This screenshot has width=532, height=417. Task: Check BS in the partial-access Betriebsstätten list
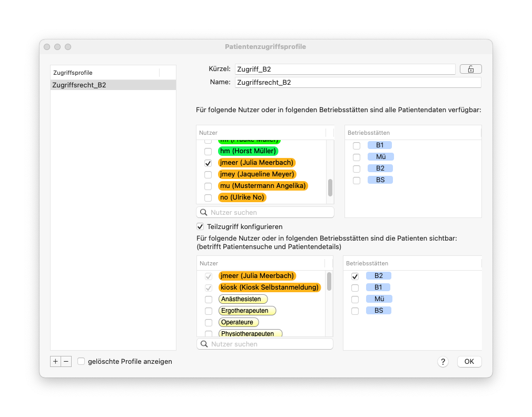coord(355,311)
